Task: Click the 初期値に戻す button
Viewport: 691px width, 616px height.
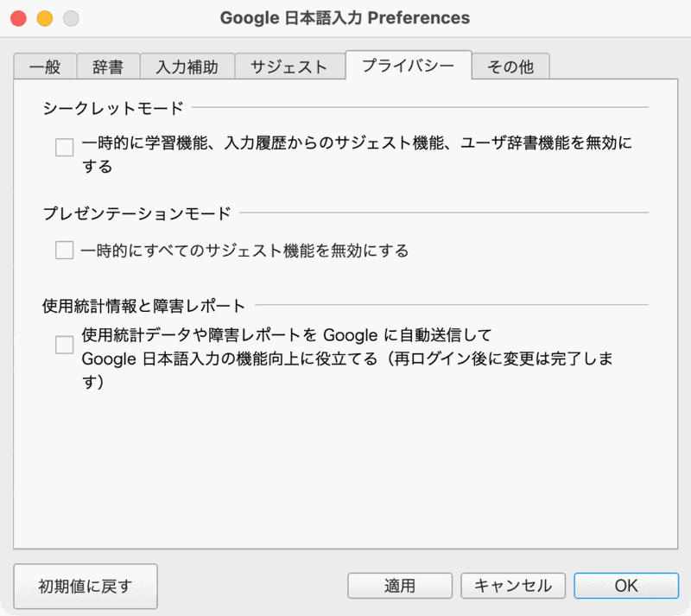Action: 86,586
